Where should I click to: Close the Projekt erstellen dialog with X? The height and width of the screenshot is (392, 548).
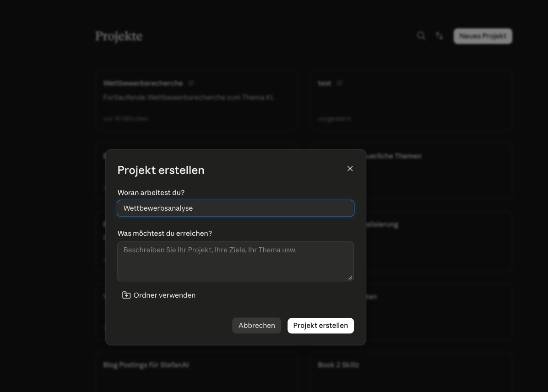click(350, 169)
